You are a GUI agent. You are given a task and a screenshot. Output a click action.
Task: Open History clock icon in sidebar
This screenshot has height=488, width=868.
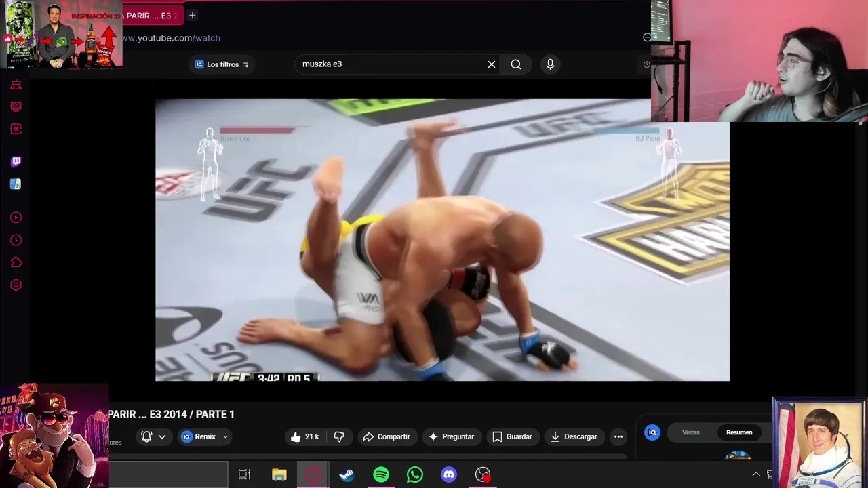click(x=16, y=240)
